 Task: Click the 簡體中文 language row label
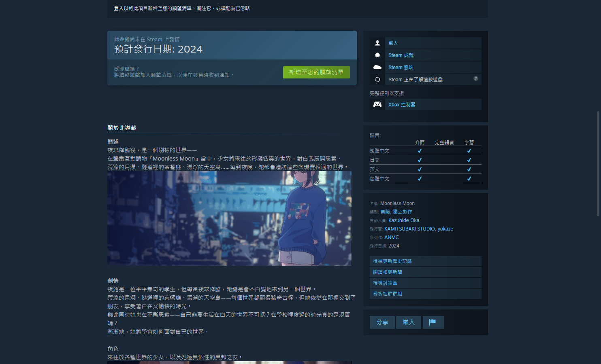click(379, 179)
